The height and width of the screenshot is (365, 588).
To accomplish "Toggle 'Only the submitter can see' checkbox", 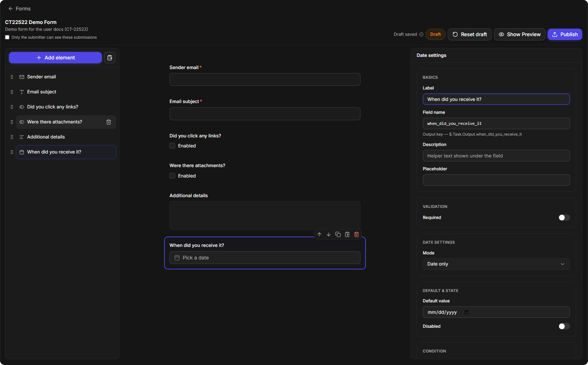I will tap(7, 37).
